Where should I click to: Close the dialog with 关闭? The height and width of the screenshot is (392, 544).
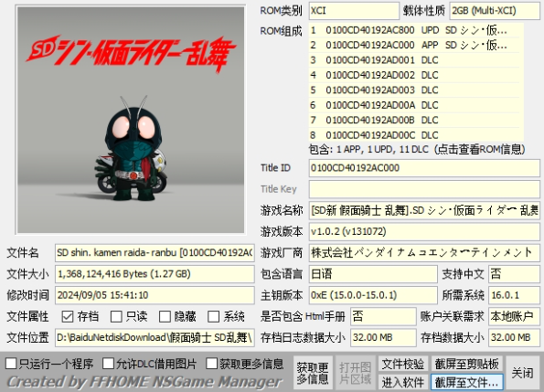(x=522, y=373)
